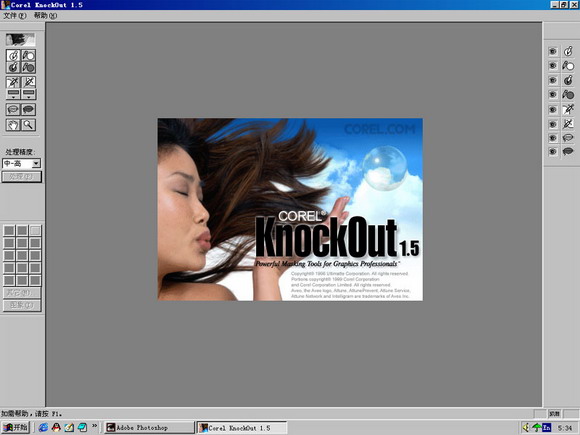580x435 pixels.
Task: Toggle eye beside pencil with white circle
Action: [553, 66]
